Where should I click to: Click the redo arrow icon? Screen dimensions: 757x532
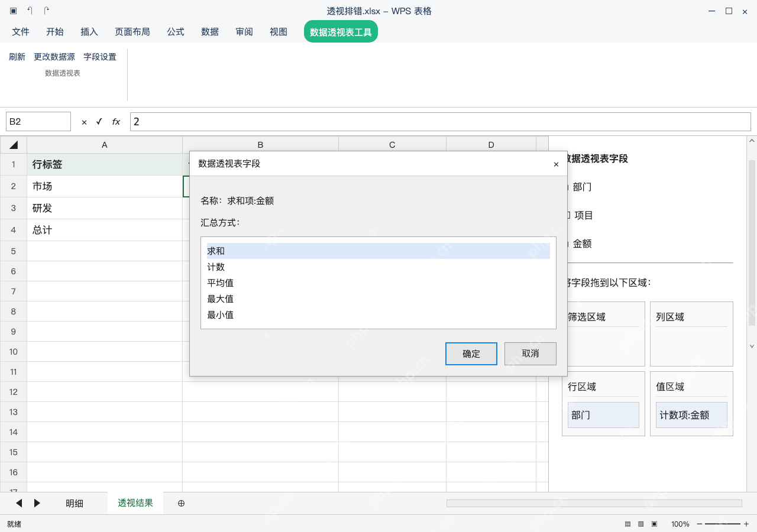tap(47, 11)
